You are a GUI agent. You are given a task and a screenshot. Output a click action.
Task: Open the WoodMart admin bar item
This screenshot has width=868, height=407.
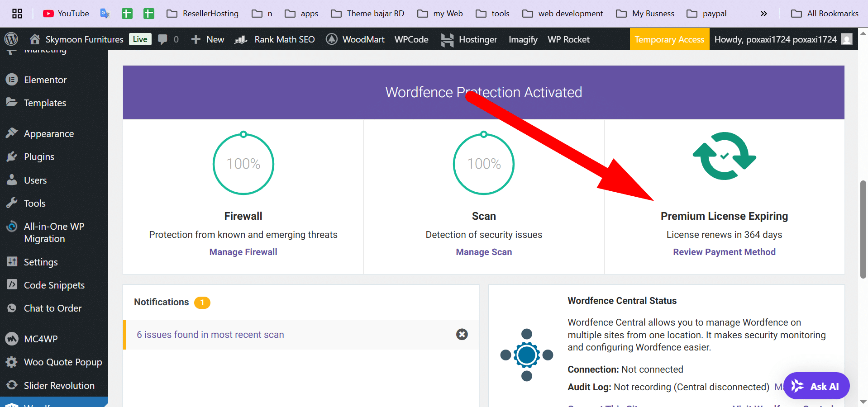[x=355, y=39]
